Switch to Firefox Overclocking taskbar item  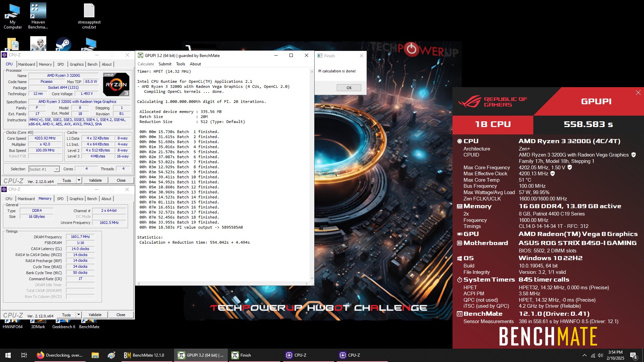click(x=60, y=355)
